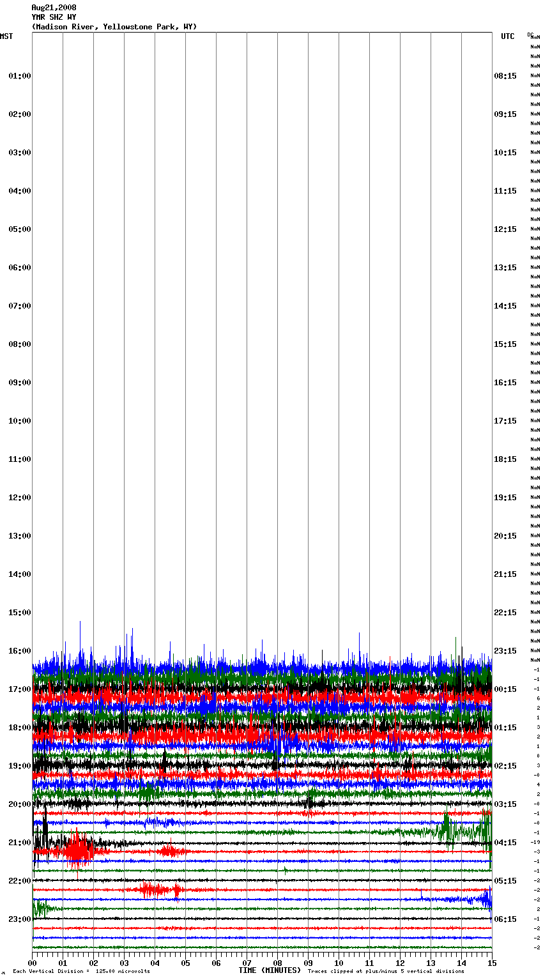Viewport: 543px width, 980px height.
Task: Click the 06:15 UTC time label
Action: coord(505,919)
